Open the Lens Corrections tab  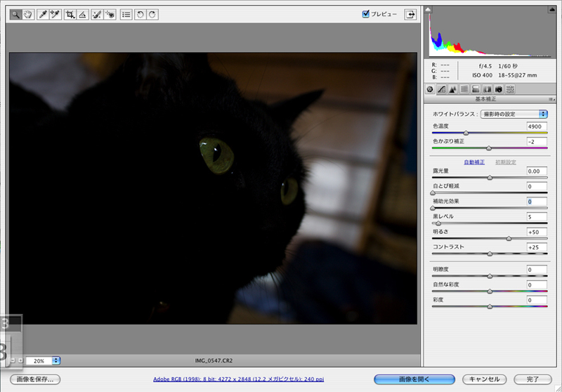[488, 89]
